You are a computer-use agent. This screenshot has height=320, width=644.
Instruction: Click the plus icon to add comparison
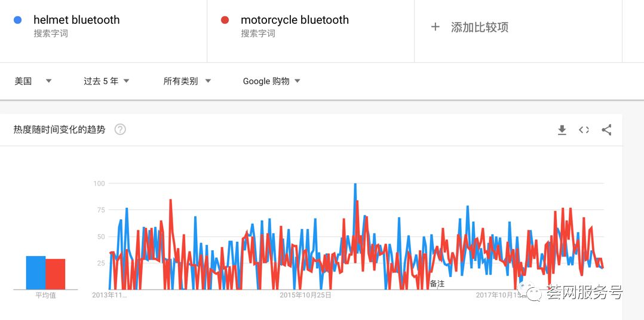point(436,27)
